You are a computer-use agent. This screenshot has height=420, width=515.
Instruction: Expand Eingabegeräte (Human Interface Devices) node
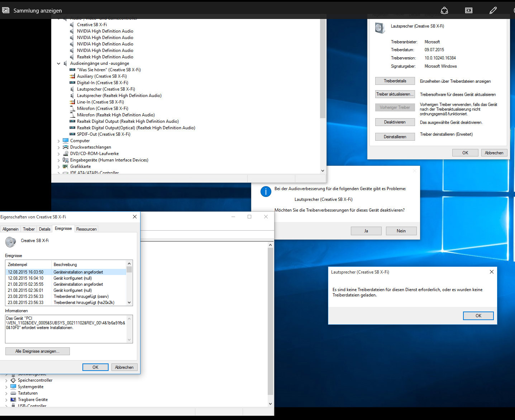point(58,160)
